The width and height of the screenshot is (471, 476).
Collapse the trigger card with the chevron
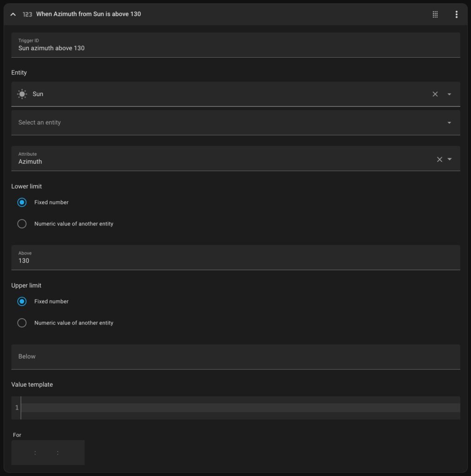point(13,14)
